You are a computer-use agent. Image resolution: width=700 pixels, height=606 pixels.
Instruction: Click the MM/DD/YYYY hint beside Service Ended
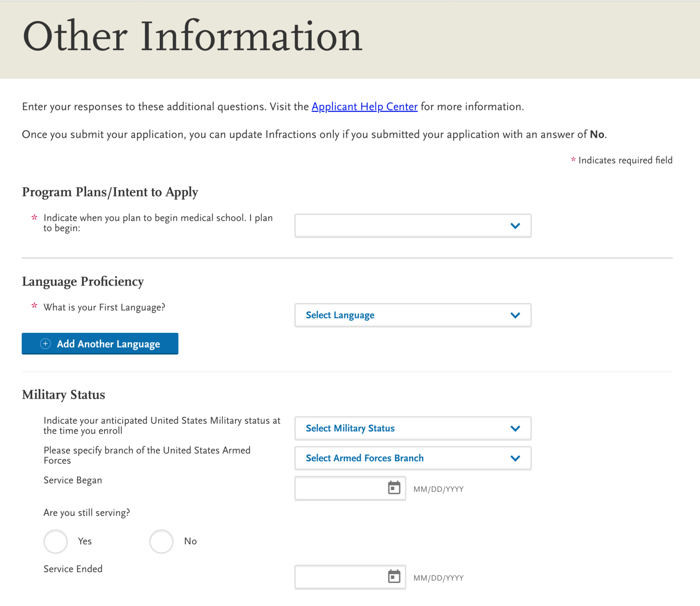[x=438, y=577]
